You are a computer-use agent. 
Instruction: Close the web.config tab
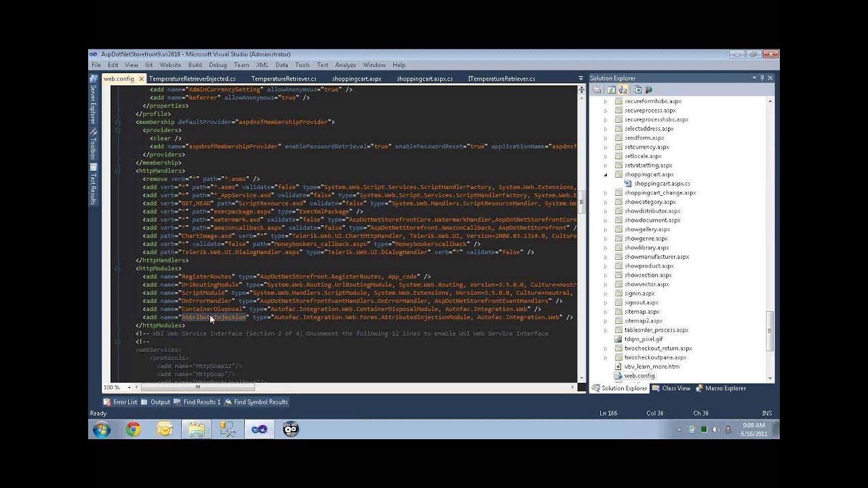pos(140,79)
